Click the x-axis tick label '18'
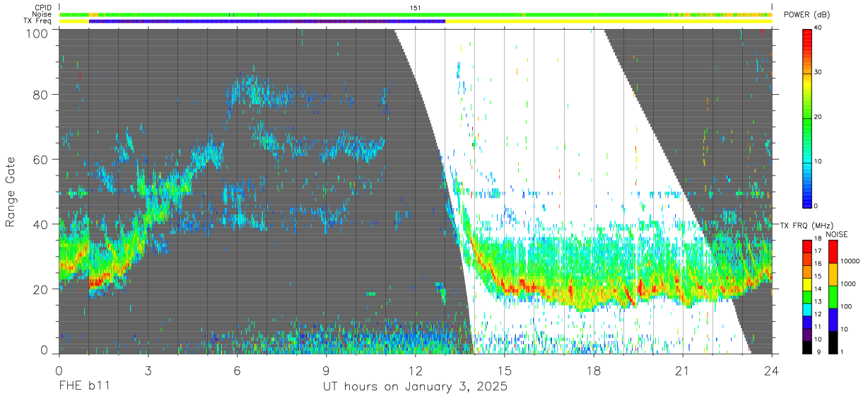868x401 pixels. point(594,371)
